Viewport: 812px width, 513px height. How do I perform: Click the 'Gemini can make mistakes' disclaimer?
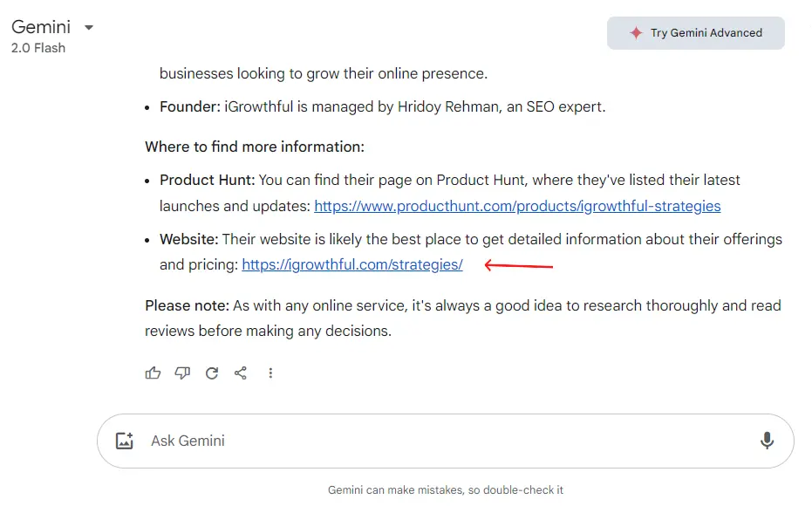pos(446,490)
